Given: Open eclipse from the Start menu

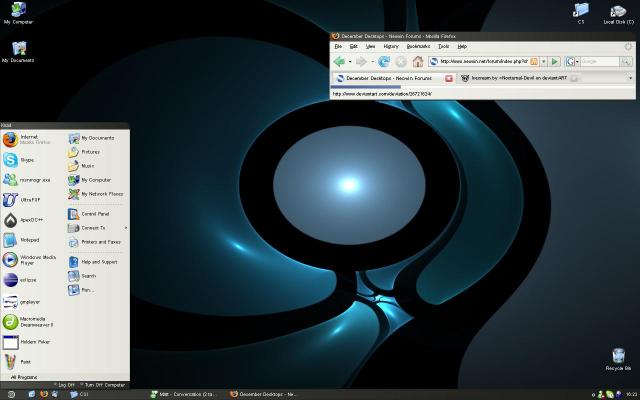Looking at the screenshot, I should pyautogui.click(x=20, y=280).
